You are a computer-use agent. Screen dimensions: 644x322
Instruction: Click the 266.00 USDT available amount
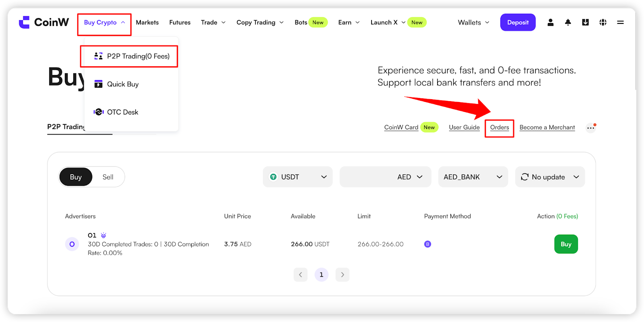pyautogui.click(x=310, y=244)
